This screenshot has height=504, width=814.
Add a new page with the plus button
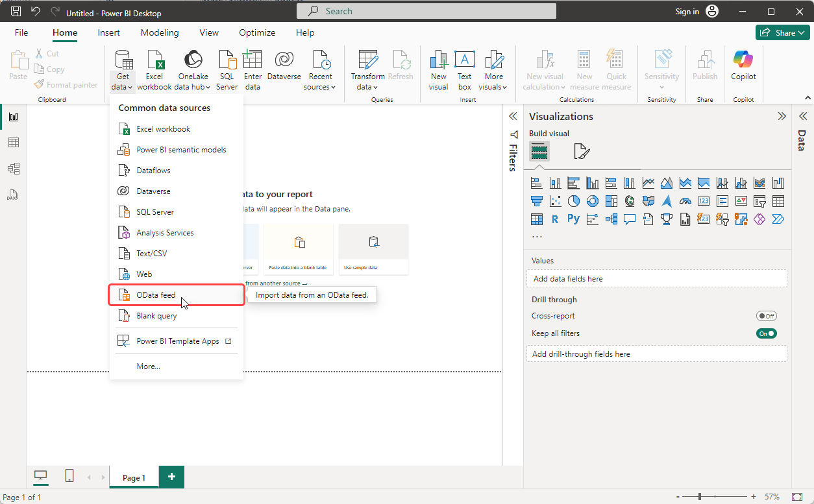click(x=171, y=477)
